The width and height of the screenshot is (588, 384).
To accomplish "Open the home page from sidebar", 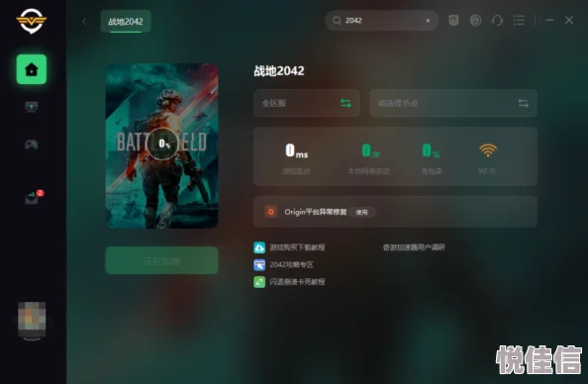I will click(32, 69).
